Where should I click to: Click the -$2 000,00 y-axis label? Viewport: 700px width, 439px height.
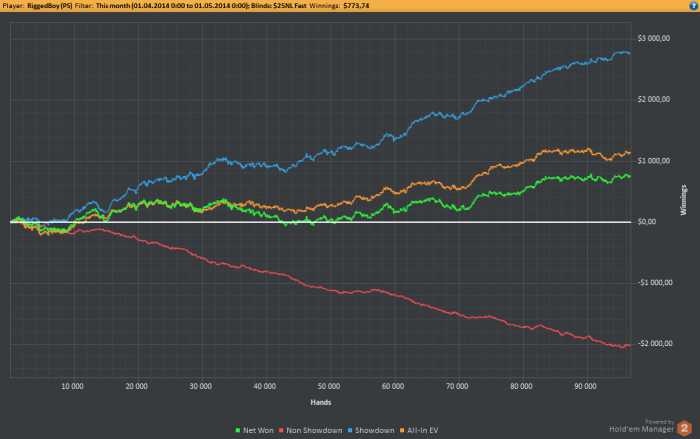point(655,343)
